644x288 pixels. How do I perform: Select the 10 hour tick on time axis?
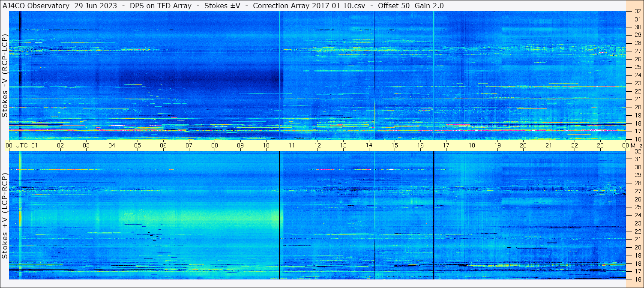[266, 145]
